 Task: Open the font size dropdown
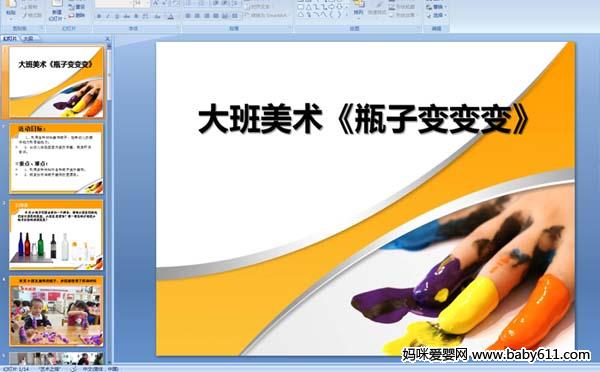click(147, 4)
